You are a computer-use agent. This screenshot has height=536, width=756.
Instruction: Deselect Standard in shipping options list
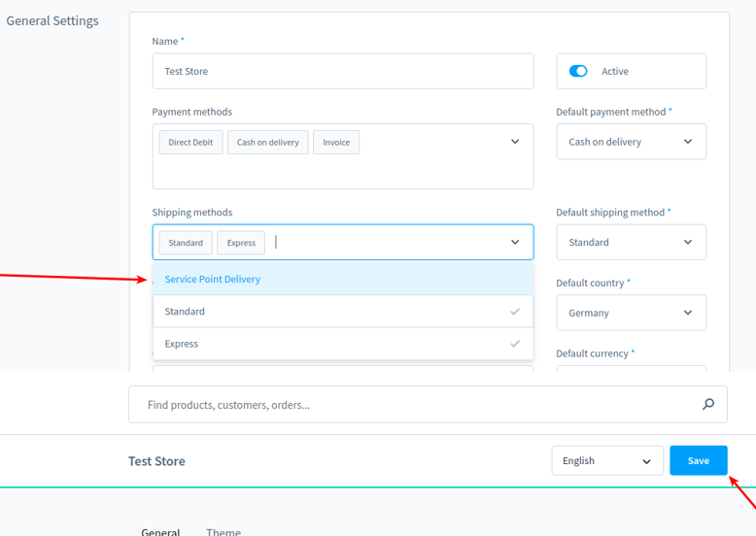click(343, 312)
